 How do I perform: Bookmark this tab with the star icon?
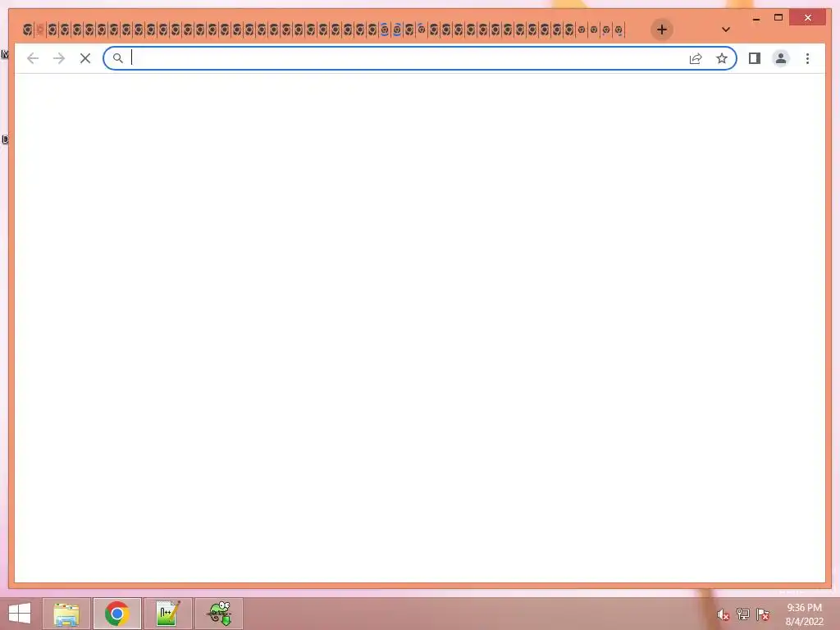tap(722, 58)
